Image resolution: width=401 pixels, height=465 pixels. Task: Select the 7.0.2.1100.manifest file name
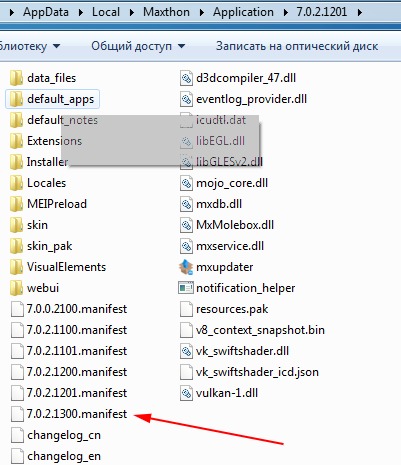77,330
